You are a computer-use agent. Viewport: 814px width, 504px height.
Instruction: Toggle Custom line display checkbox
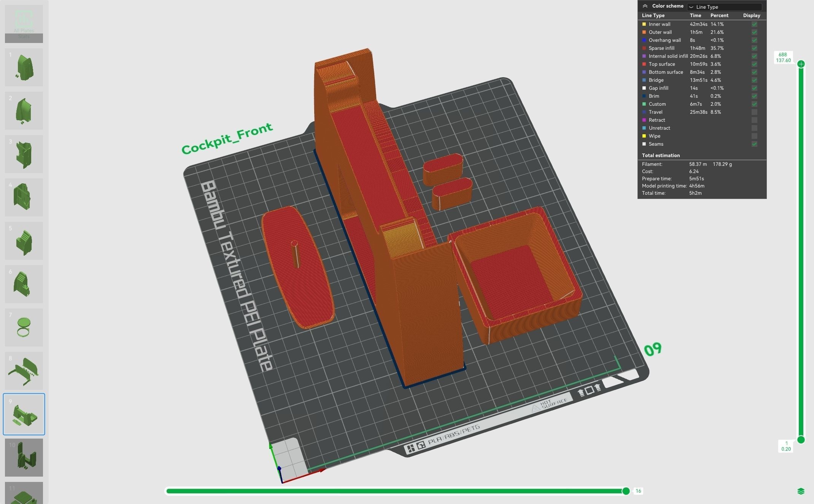point(754,104)
